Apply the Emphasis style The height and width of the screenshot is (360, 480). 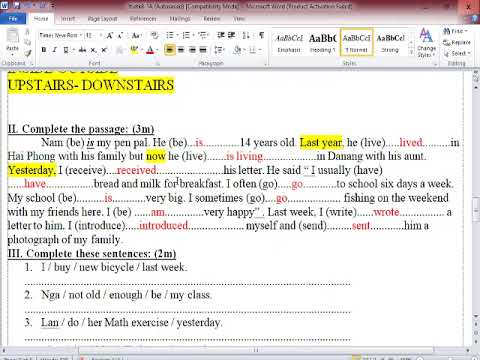tap(289, 43)
